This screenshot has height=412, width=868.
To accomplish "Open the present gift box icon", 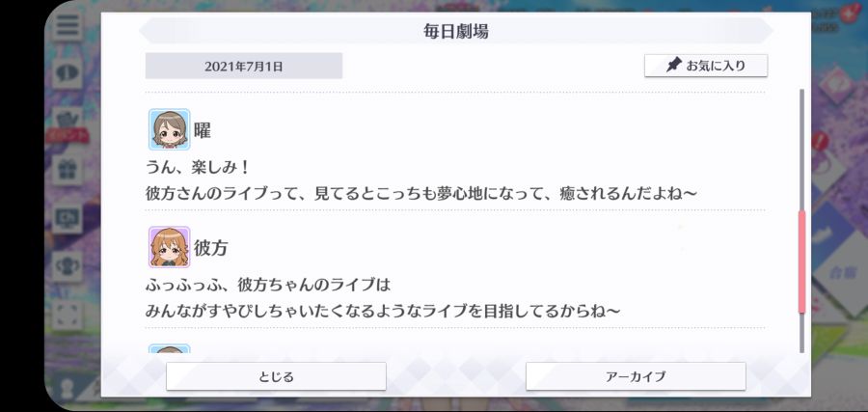I will (68, 171).
